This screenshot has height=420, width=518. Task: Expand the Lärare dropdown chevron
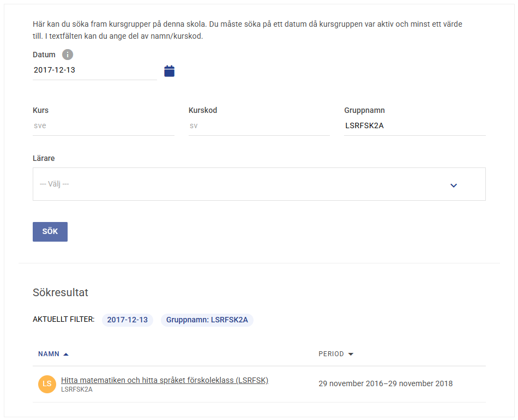(x=454, y=185)
